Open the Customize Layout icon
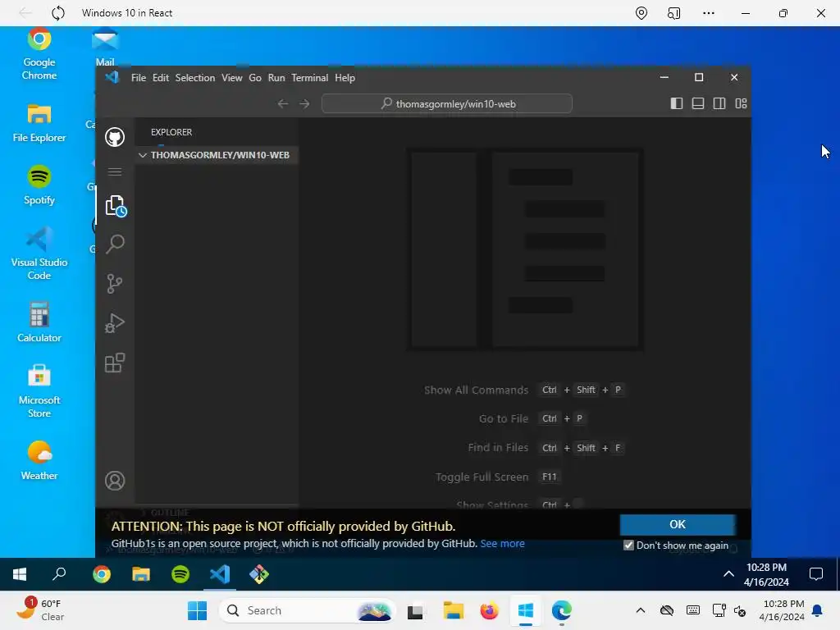This screenshot has height=630, width=840. point(741,103)
